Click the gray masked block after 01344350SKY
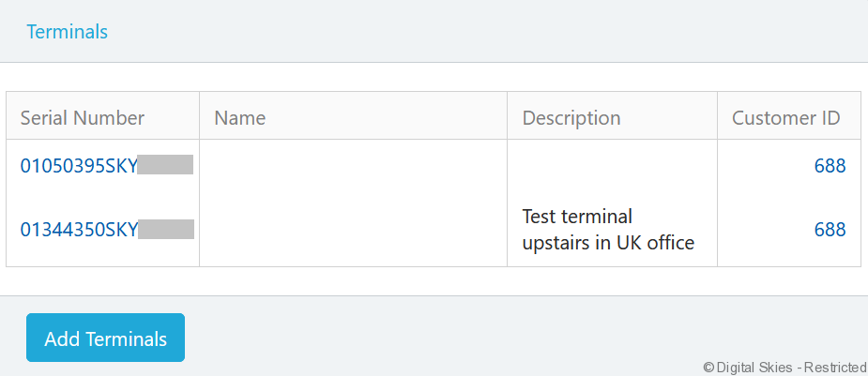 166,230
